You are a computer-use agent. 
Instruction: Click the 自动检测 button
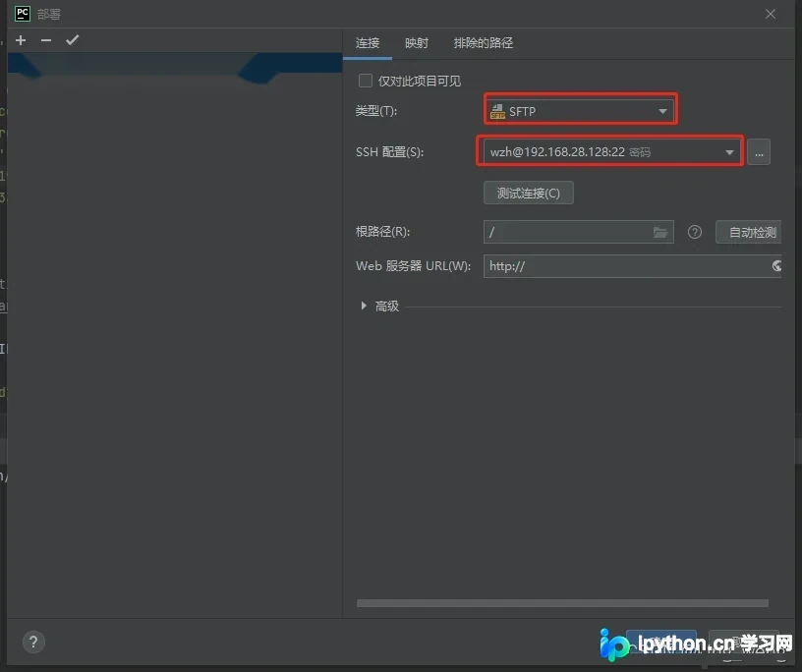[749, 232]
